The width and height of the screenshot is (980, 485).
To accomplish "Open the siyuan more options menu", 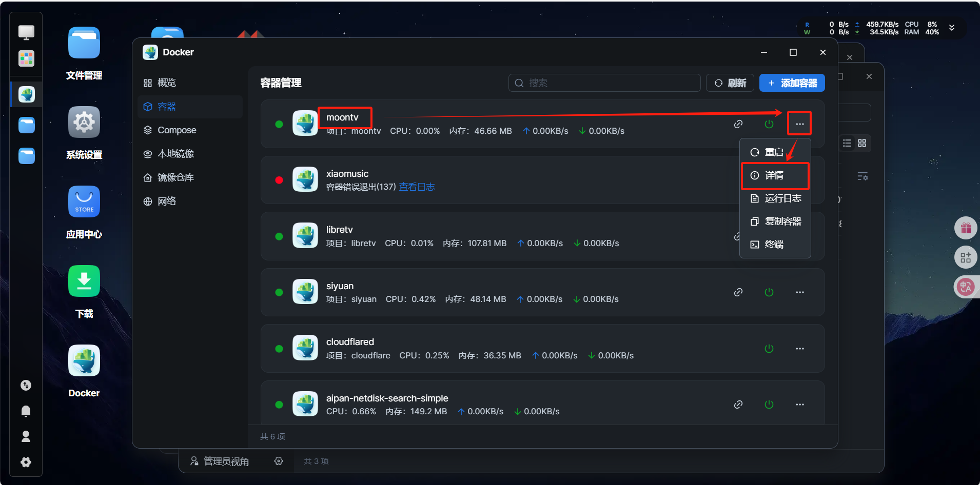I will pyautogui.click(x=800, y=292).
